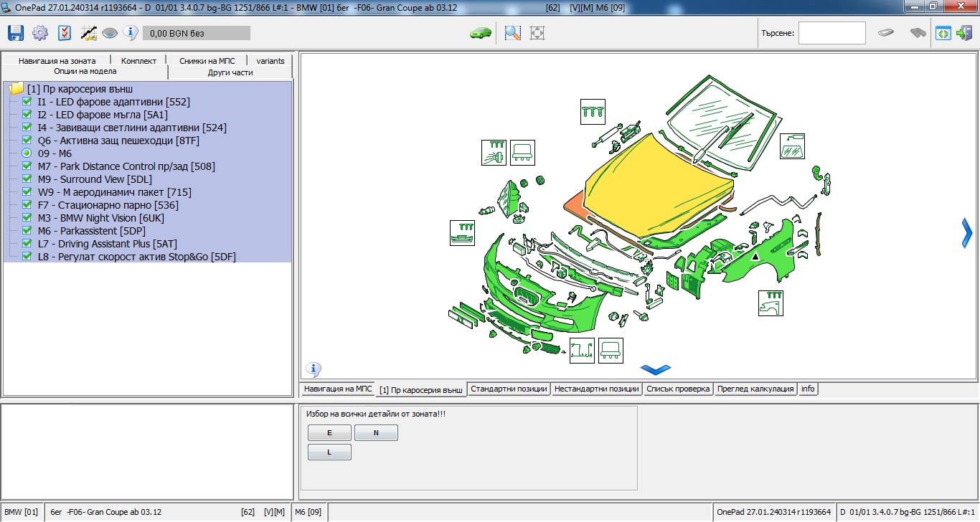
Task: Toggle L8 - Регулат скорост актив Stop&Go
Action: coord(27,257)
